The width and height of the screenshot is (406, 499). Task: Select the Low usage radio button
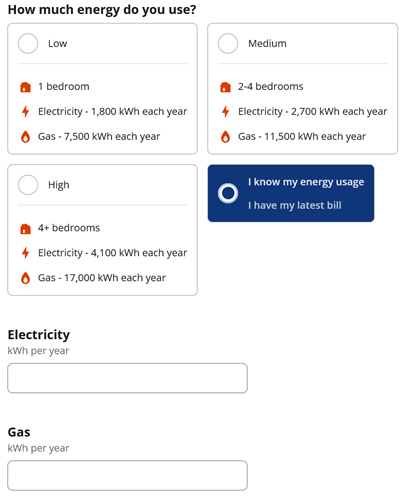pos(28,43)
